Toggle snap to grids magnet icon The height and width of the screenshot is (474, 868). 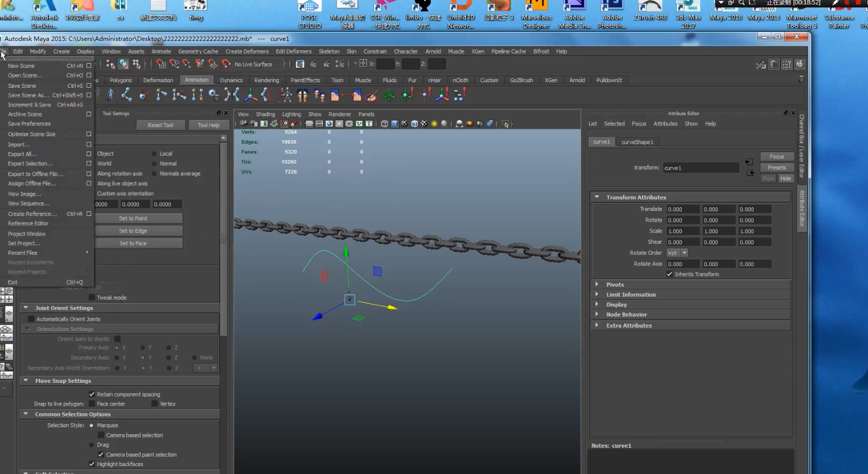tap(161, 64)
